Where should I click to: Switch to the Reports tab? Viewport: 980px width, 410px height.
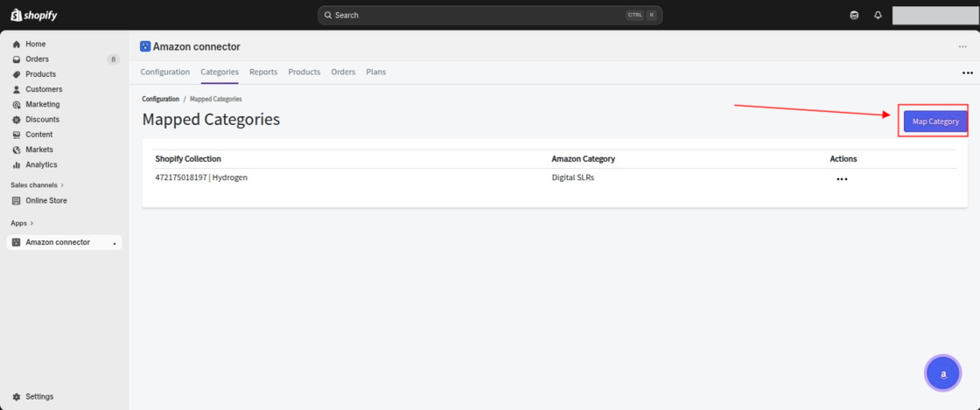(263, 72)
